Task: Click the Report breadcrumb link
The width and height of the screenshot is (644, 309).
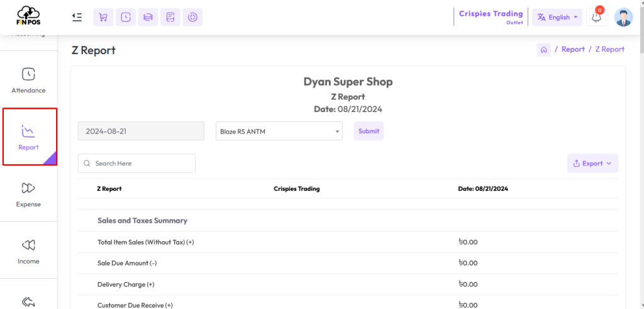Action: tap(573, 50)
